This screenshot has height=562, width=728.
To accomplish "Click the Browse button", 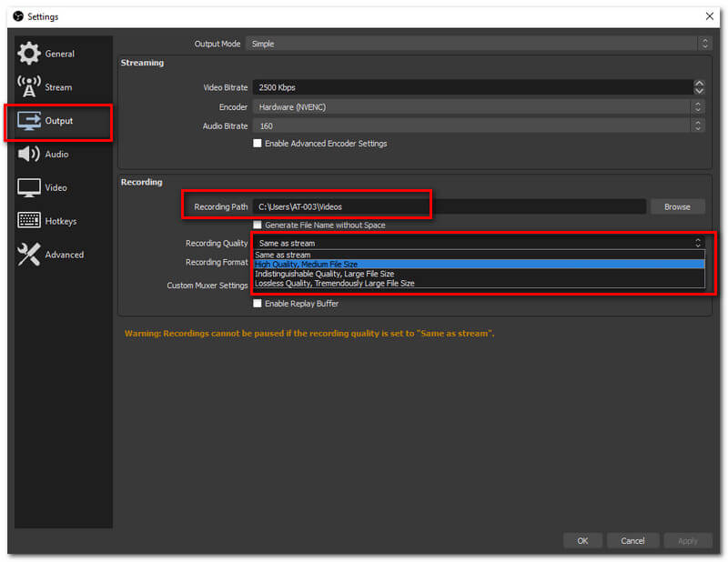I will click(677, 207).
